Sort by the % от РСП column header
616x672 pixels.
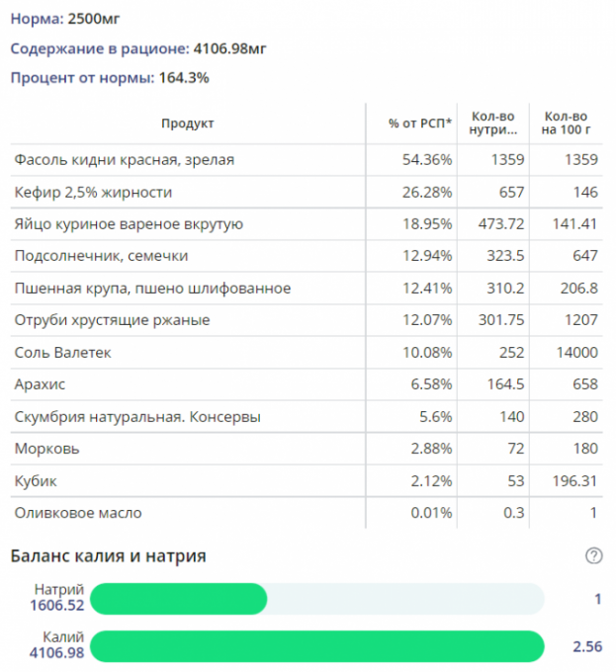(420, 124)
